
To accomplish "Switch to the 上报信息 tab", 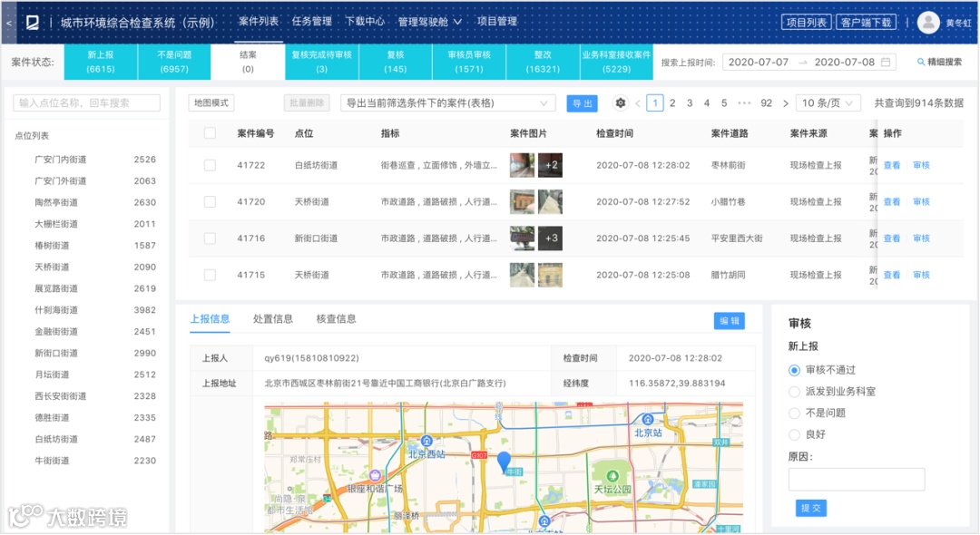I will click(x=210, y=319).
